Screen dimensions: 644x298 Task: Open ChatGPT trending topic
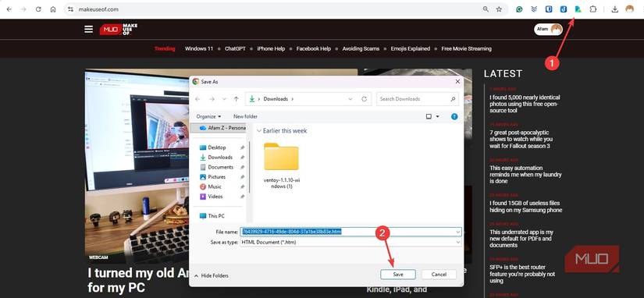click(x=235, y=48)
